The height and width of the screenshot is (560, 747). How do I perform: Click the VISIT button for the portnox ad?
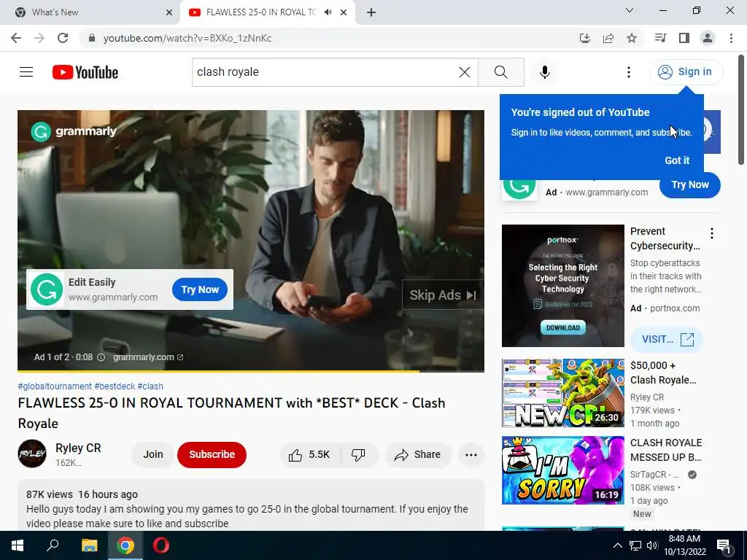point(667,340)
